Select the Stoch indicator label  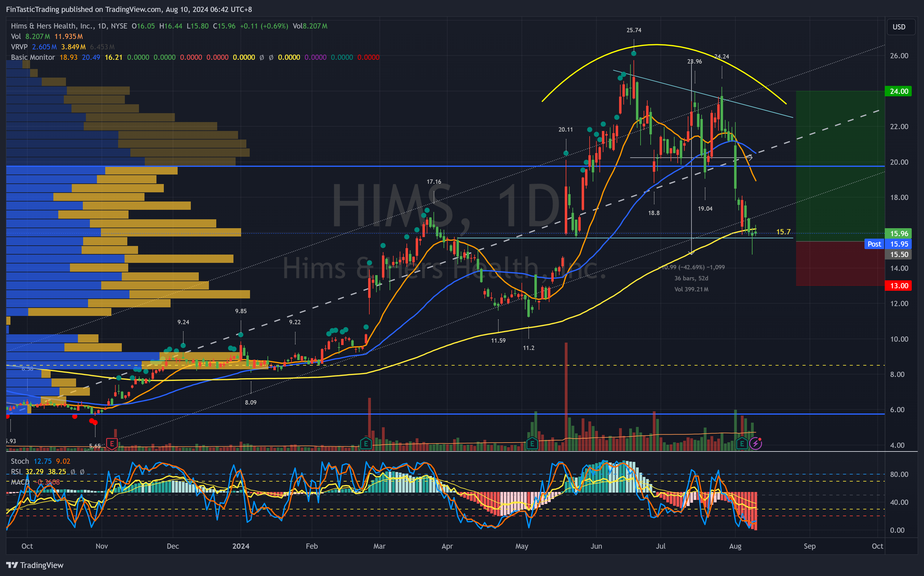point(20,461)
